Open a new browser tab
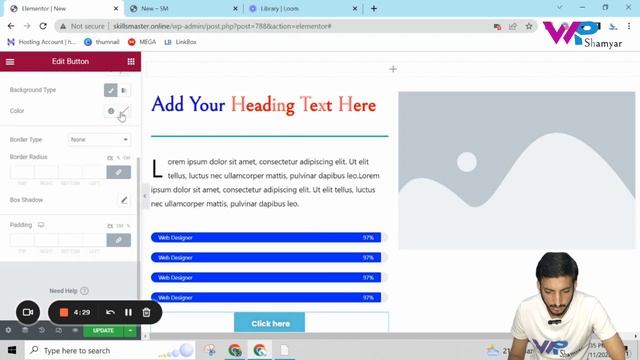 [374, 9]
